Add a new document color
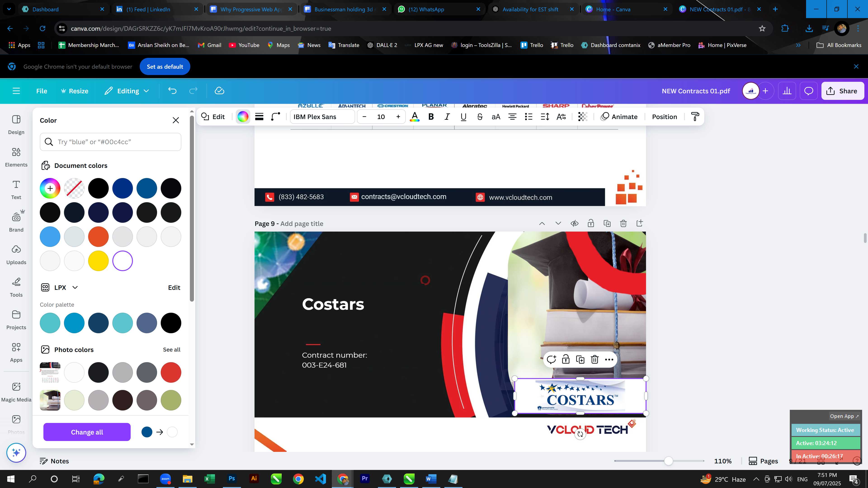868x488 pixels. (x=50, y=188)
